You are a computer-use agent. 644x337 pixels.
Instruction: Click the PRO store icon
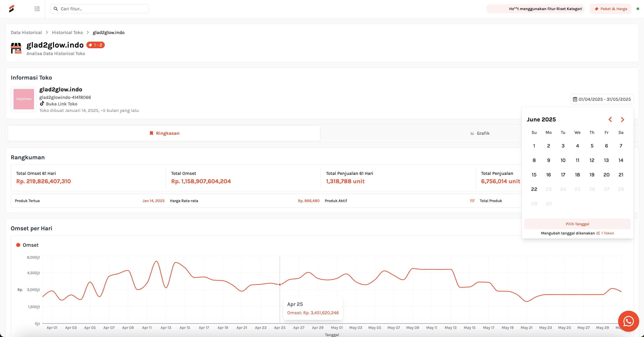click(x=16, y=48)
